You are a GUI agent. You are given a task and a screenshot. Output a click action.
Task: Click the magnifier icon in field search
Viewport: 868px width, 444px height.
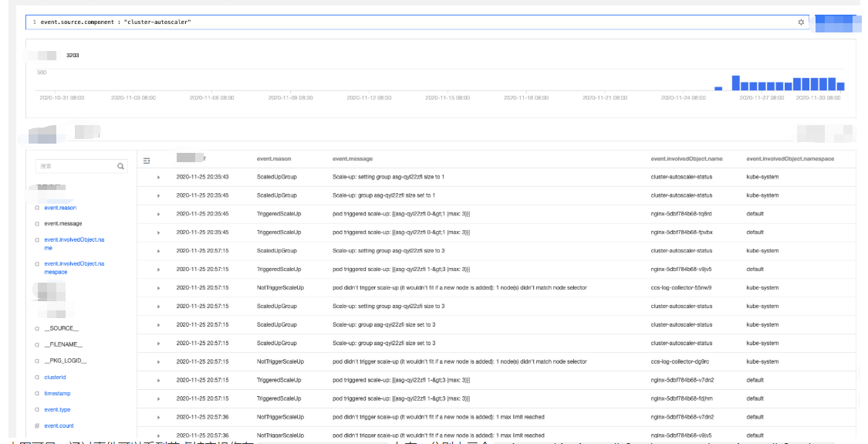pyautogui.click(x=121, y=166)
